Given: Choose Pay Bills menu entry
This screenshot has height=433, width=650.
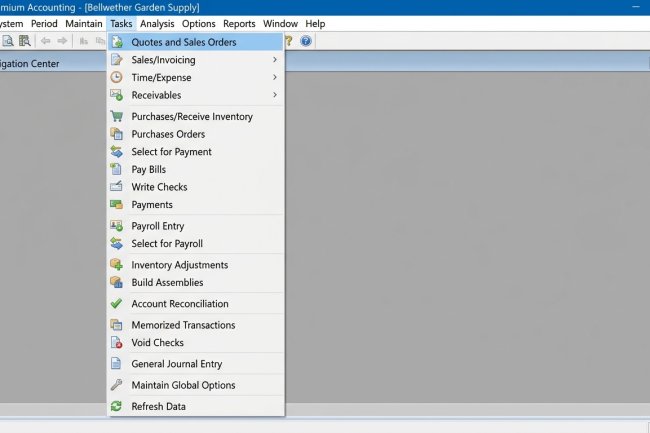Looking at the screenshot, I should [196, 169].
